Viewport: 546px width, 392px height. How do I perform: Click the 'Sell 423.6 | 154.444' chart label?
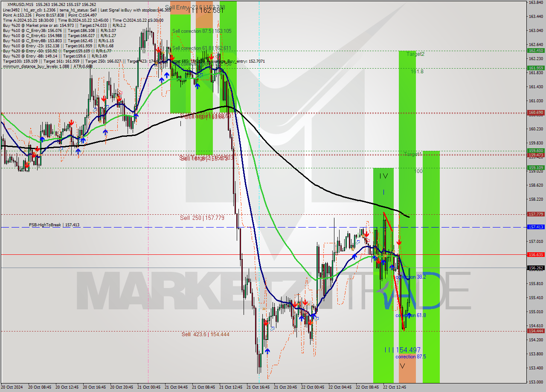(205, 334)
